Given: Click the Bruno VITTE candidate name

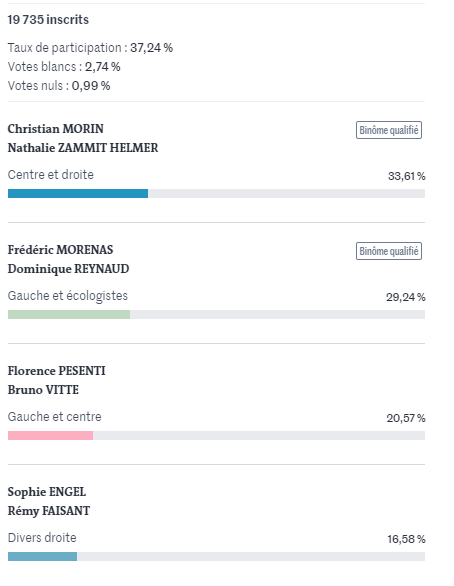Looking at the screenshot, I should tap(43, 390).
